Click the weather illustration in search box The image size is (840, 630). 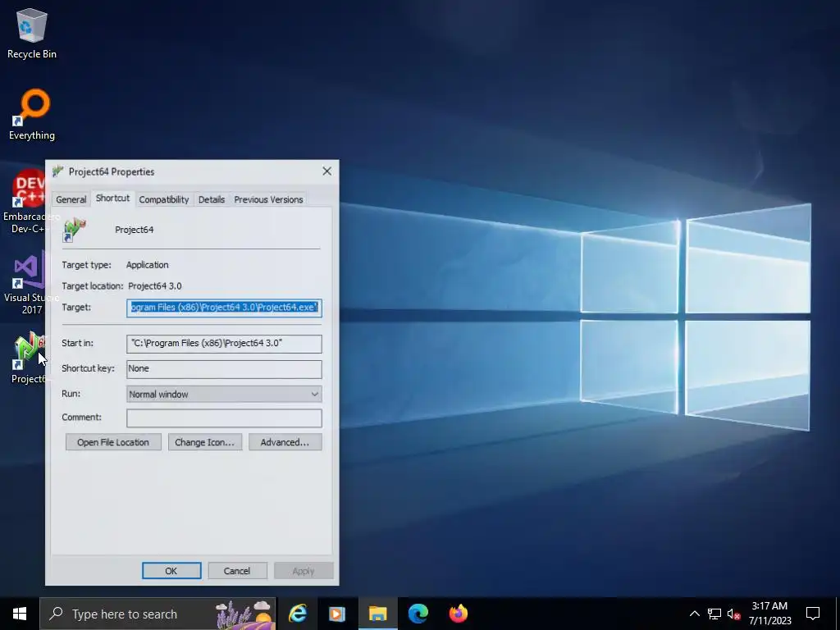244,614
